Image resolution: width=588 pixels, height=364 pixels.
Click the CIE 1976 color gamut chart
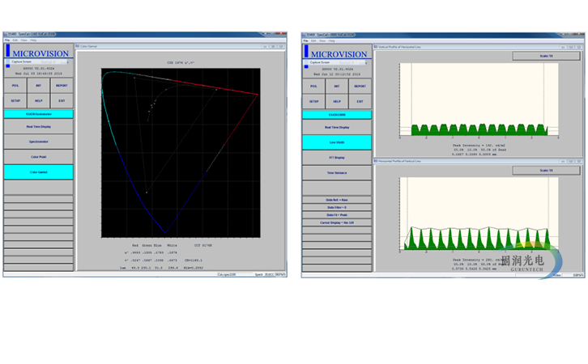[181, 153]
